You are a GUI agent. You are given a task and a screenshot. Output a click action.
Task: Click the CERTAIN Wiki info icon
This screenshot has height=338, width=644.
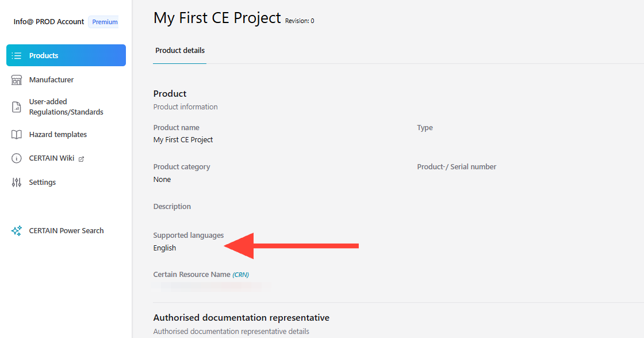(17, 158)
